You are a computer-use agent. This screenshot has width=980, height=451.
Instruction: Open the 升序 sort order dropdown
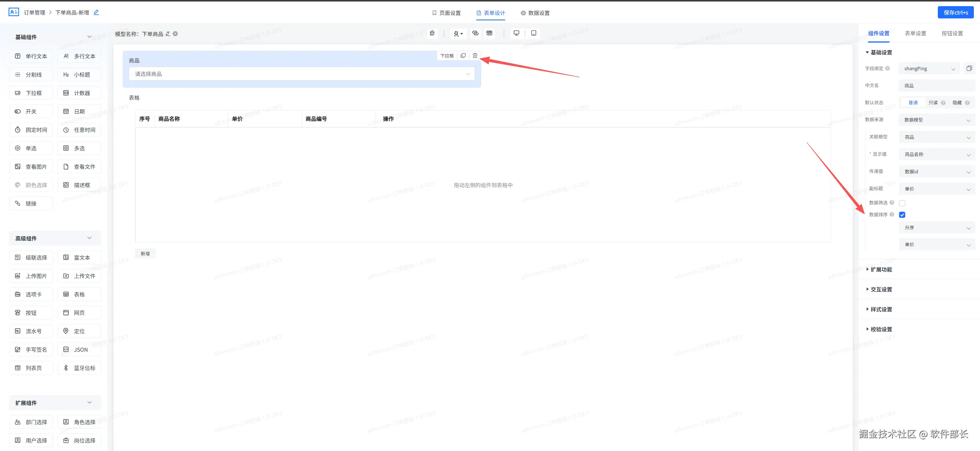(937, 228)
